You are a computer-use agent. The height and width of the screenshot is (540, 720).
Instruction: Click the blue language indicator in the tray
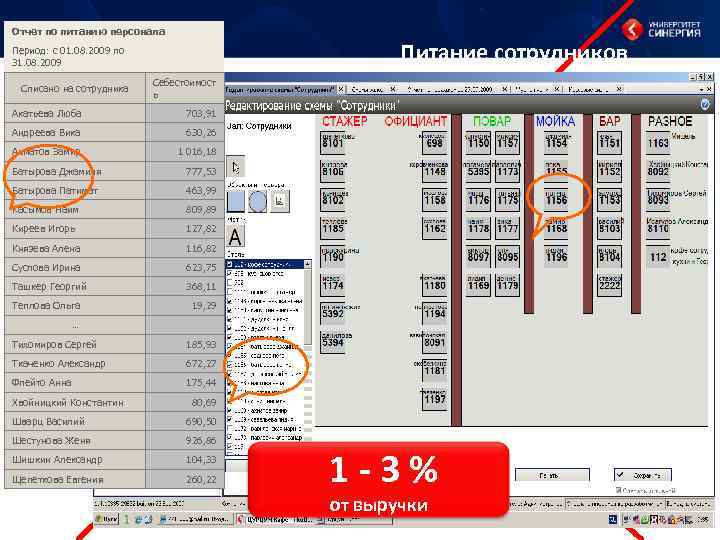pyautogui.click(x=613, y=519)
